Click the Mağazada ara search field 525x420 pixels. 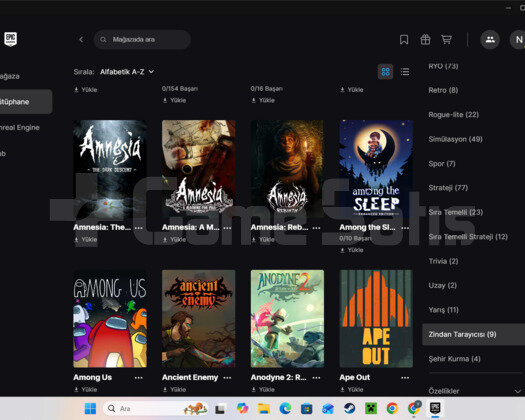[x=142, y=40]
